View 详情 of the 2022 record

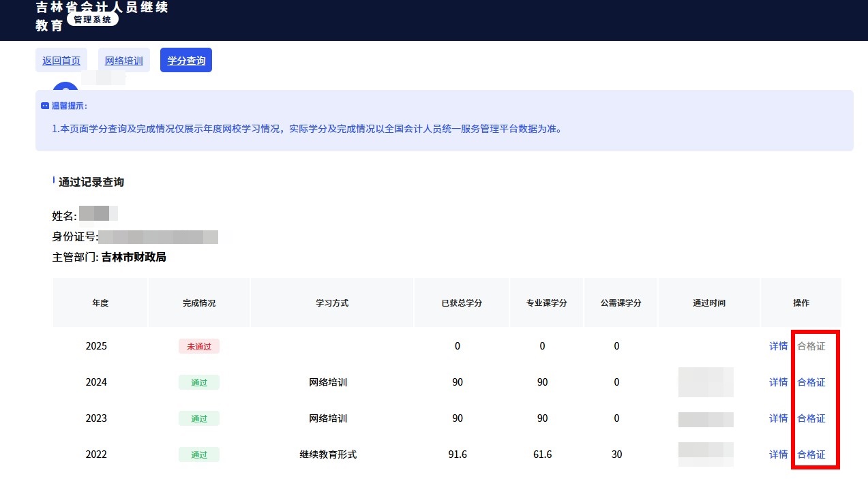[778, 454]
